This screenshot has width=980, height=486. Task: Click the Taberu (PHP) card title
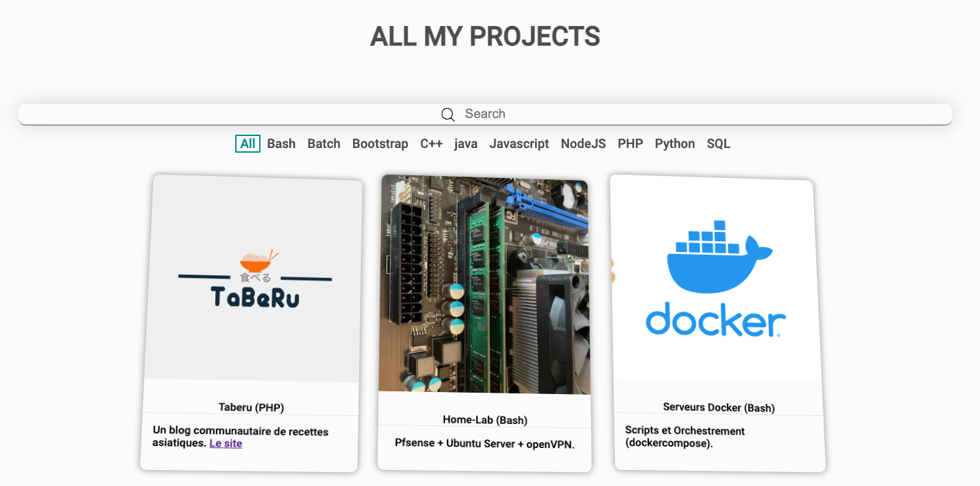click(x=252, y=407)
